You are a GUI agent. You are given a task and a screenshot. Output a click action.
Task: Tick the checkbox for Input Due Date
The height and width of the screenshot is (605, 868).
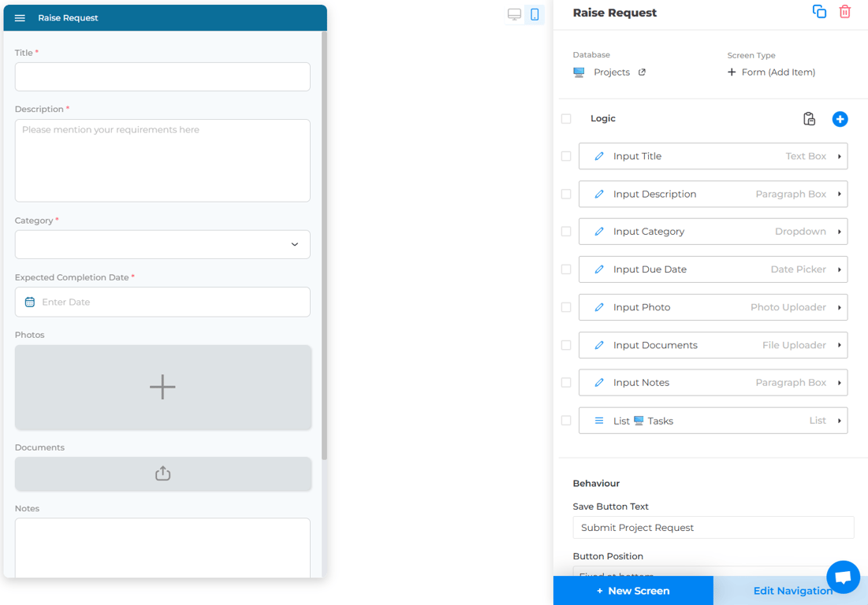pos(566,269)
